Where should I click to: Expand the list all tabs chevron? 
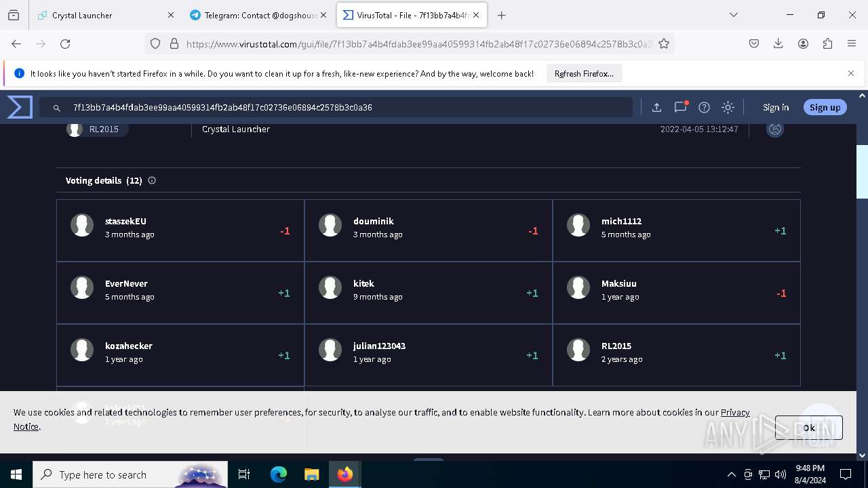pos(734,15)
